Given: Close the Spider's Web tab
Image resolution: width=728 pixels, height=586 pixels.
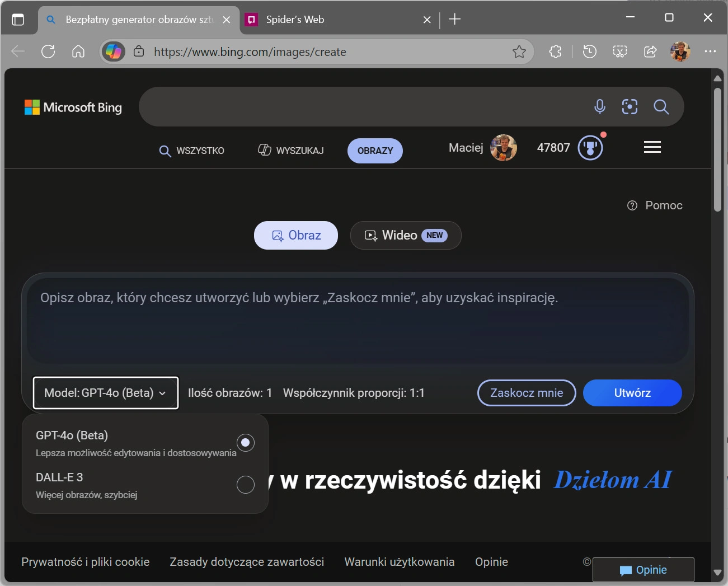Looking at the screenshot, I should pyautogui.click(x=427, y=20).
